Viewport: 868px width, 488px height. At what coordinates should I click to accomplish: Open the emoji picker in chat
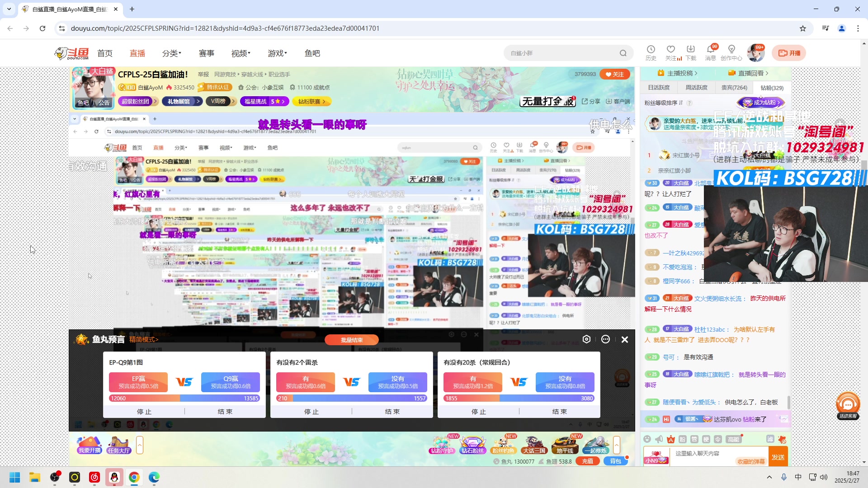[x=647, y=439]
